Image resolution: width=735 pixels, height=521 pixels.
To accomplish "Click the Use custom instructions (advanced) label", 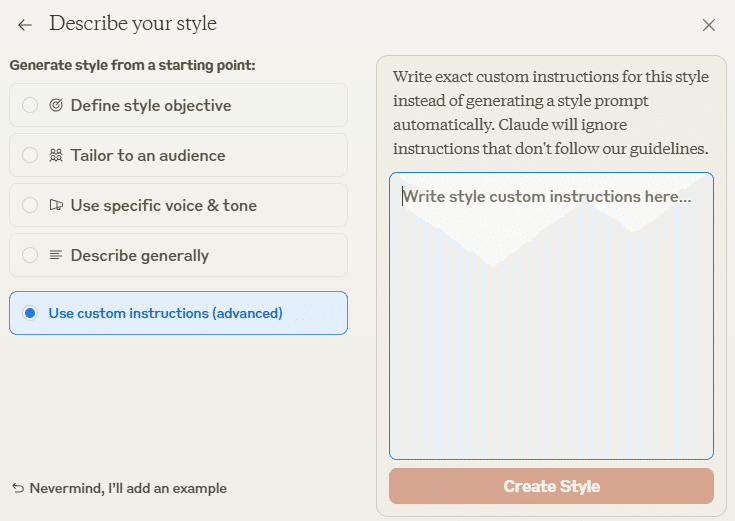I will click(x=165, y=313).
